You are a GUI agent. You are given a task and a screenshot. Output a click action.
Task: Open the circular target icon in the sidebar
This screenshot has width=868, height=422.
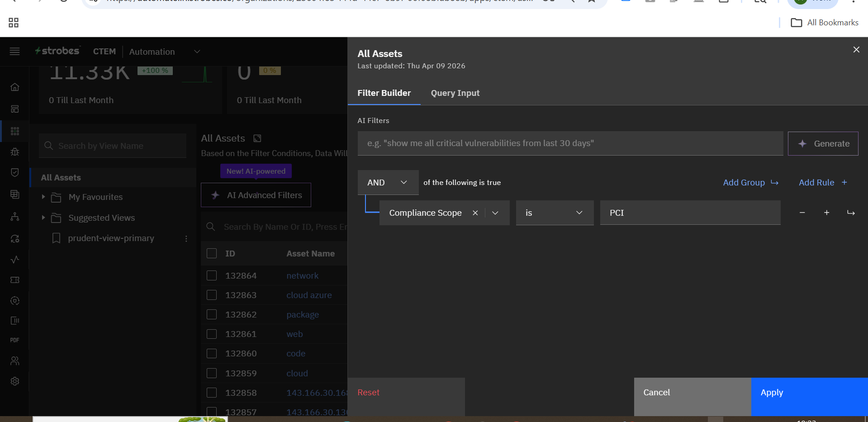15,301
